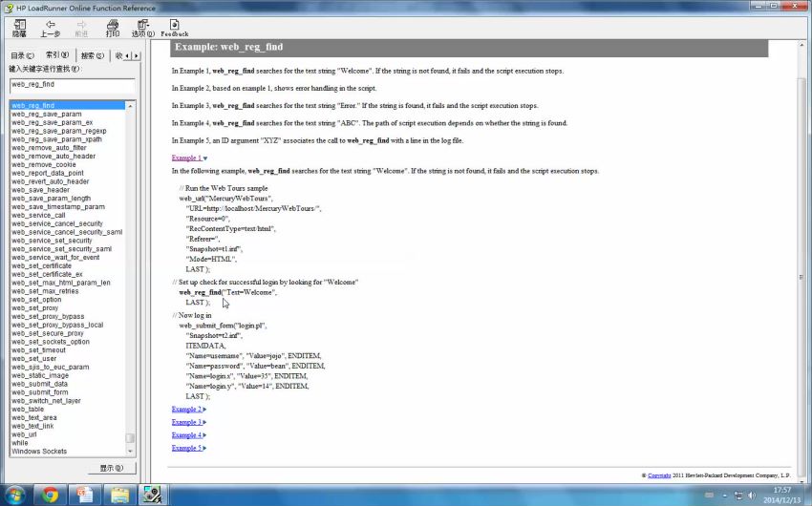This screenshot has height=506, width=812.
Task: Select web_remove_cookie entry
Action: pos(44,164)
